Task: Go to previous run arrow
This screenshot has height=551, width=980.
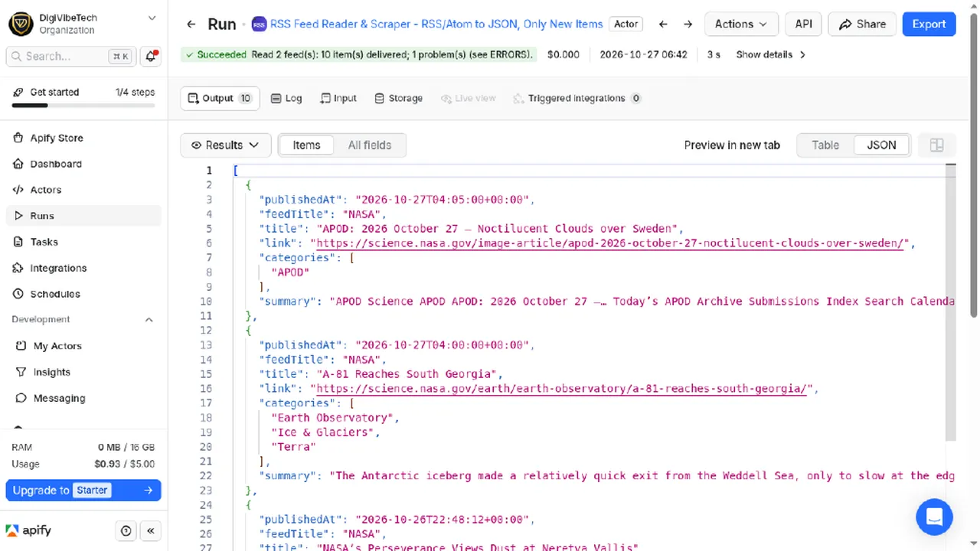Action: (x=663, y=24)
